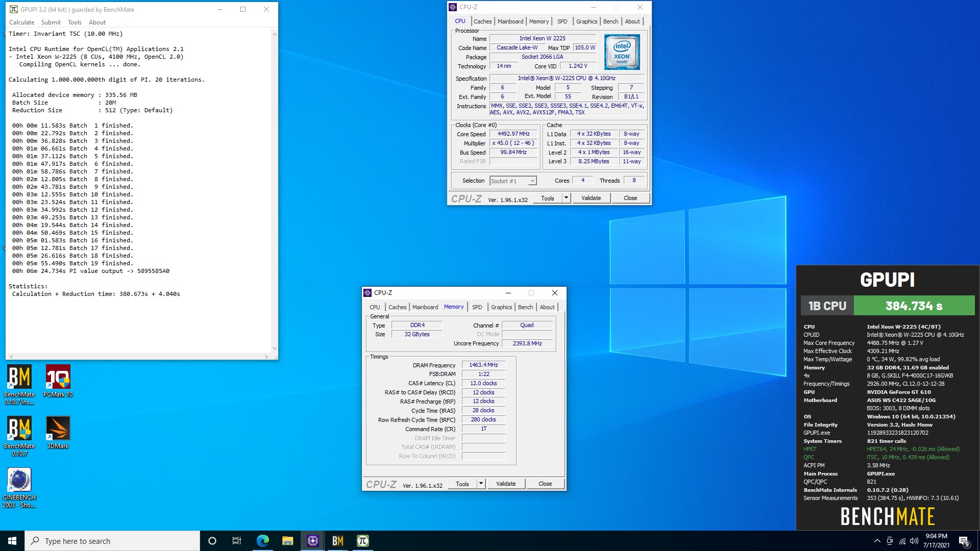
Task: Click the 1B CPU label in BenchMate
Action: (x=827, y=306)
